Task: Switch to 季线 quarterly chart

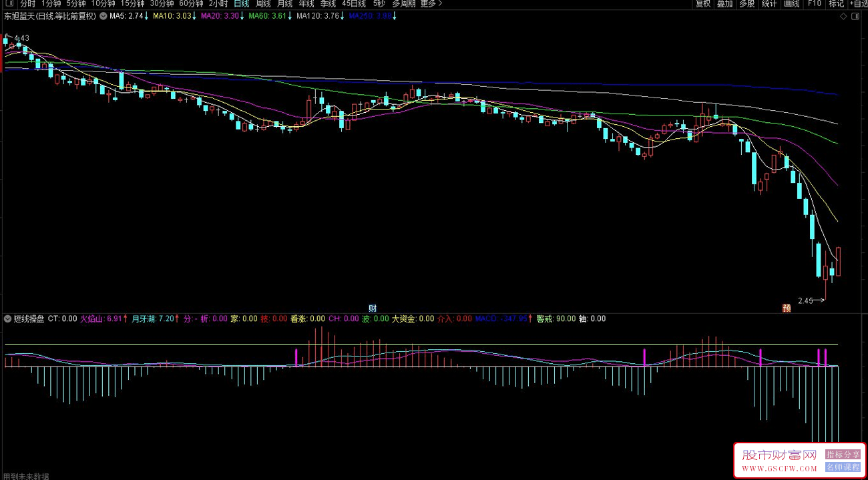Action: (x=328, y=3)
